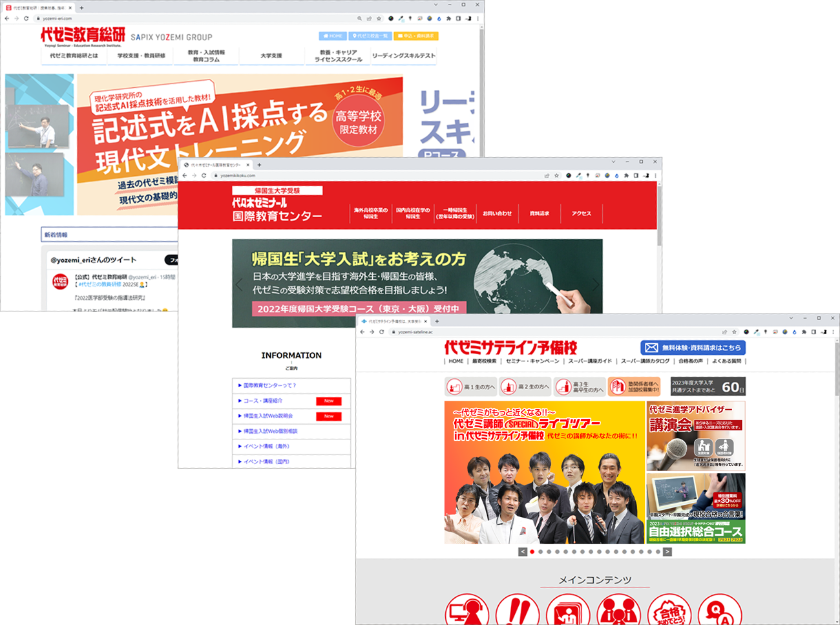Open new tab in yozemi-eri.com window

81,8
